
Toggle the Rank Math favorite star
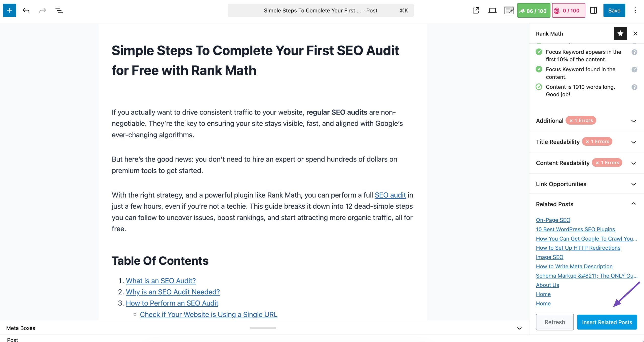[x=620, y=33]
